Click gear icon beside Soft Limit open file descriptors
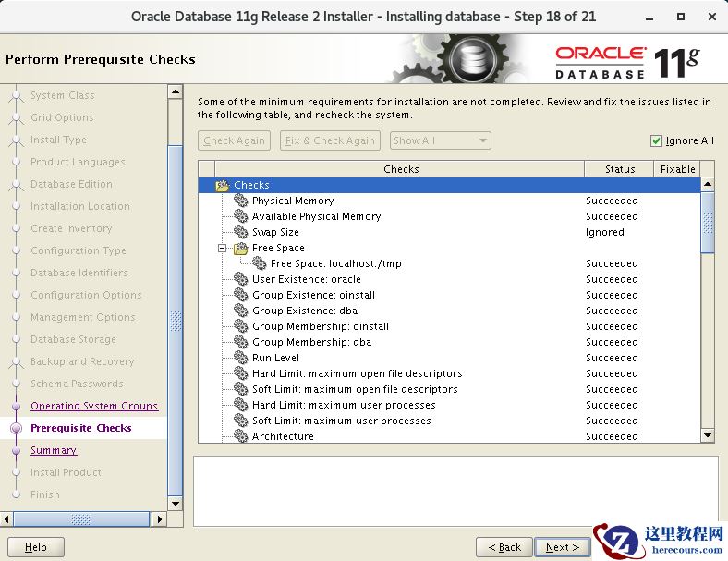Screen dimensions: 728x561 coord(240,389)
